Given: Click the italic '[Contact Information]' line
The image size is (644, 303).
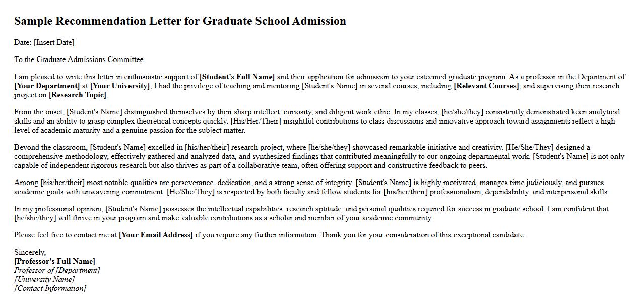Looking at the screenshot, I should pos(50,288).
